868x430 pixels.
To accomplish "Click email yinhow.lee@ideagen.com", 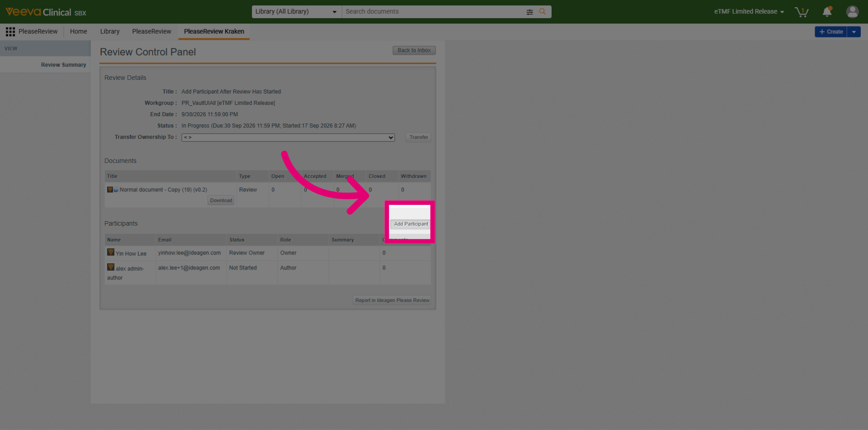I will [x=189, y=253].
